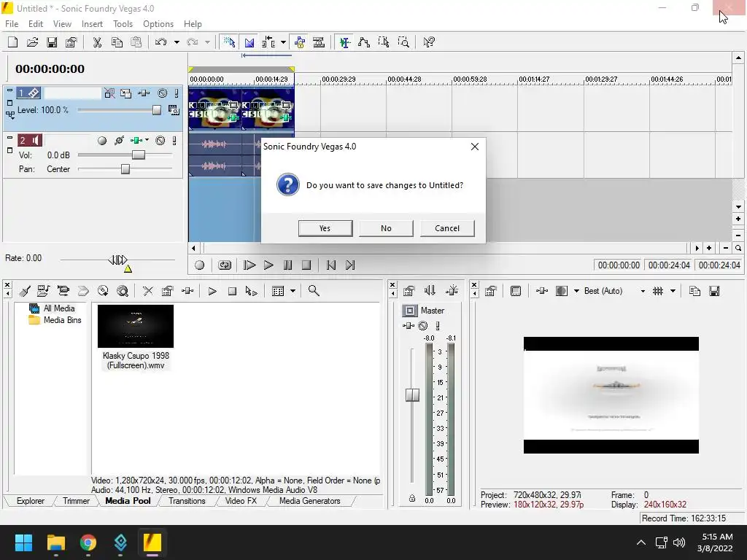The width and height of the screenshot is (747, 560).
Task: Open the Tools menu
Action: 123,24
